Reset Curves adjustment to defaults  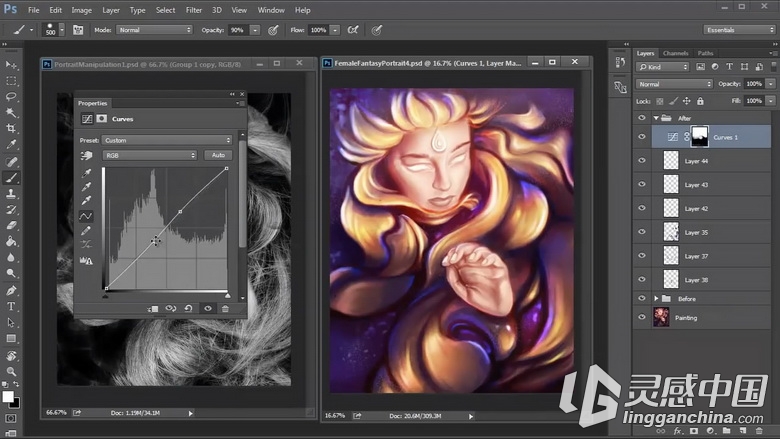click(189, 308)
